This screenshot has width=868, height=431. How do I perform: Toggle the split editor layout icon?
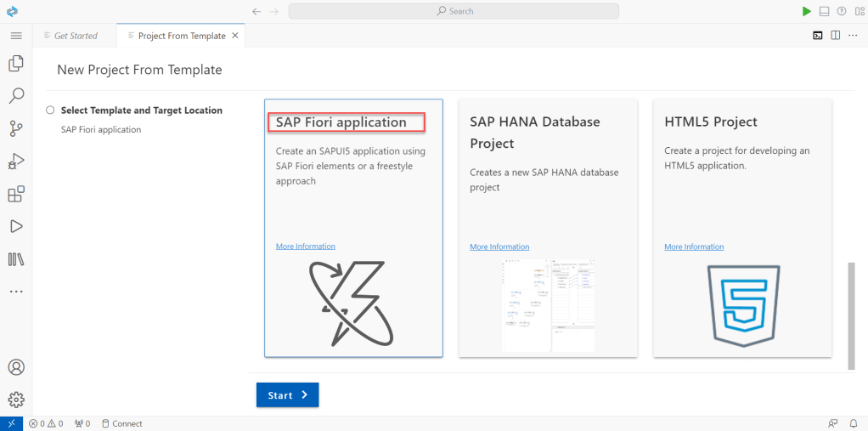point(836,35)
